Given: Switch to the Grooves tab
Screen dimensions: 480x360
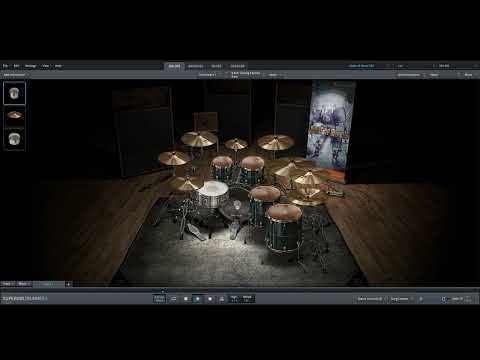Looking at the screenshot, I should 195,66.
